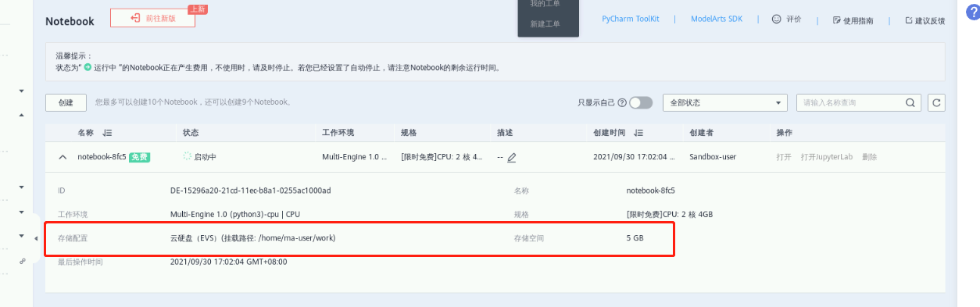Click 打开JupyterLab action link
The image size is (980, 307).
[827, 157]
